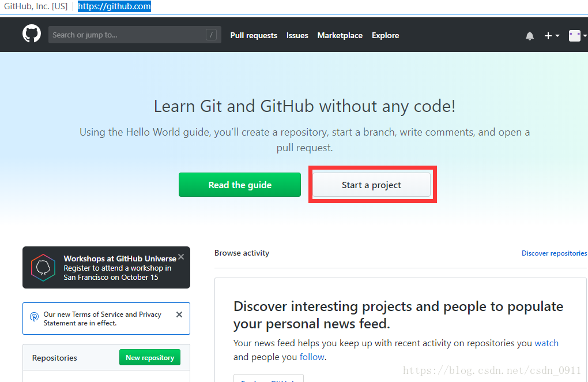Click the New repository button
The height and width of the screenshot is (382, 588).
(150, 357)
